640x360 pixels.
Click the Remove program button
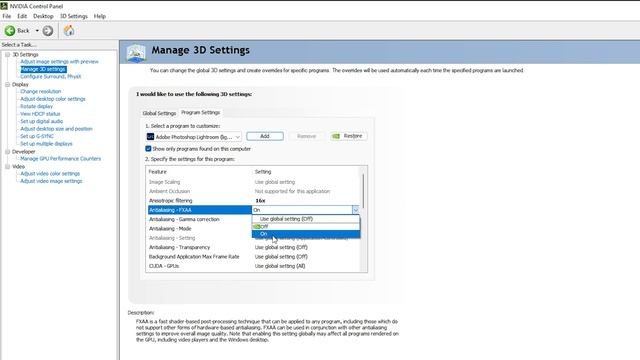click(x=307, y=136)
